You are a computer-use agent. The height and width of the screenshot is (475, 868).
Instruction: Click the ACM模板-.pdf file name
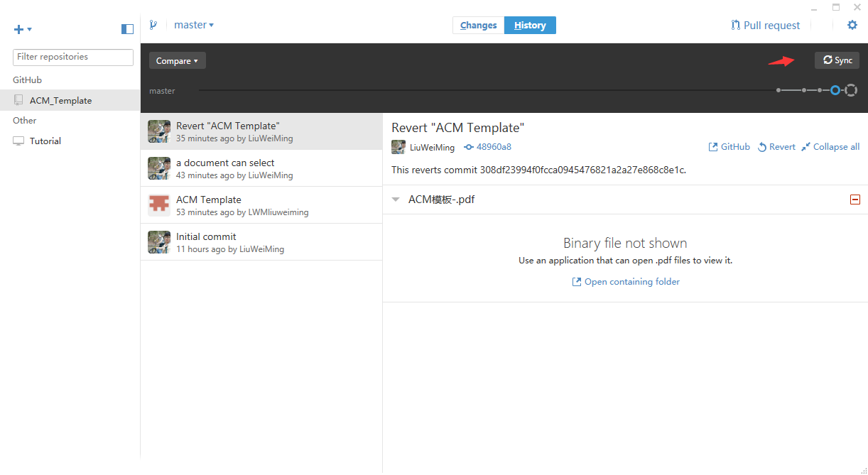tap(441, 200)
